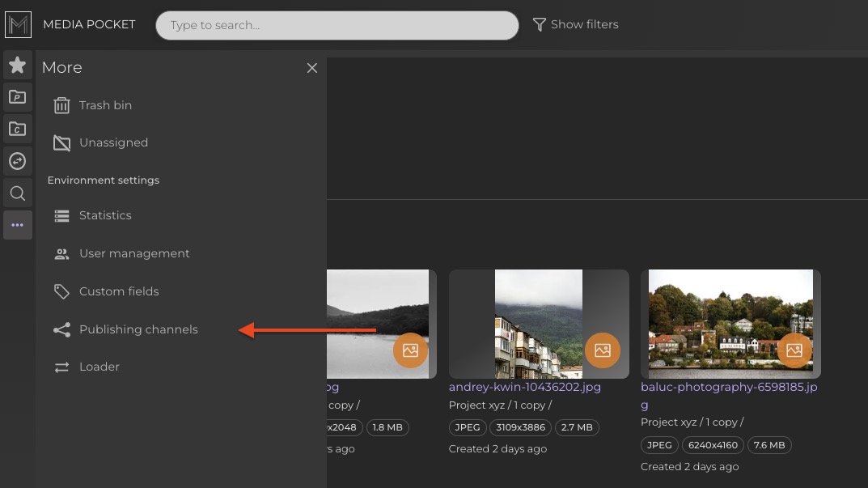
Task: Toggle the three-dots More sidebar icon
Action: pyautogui.click(x=18, y=225)
